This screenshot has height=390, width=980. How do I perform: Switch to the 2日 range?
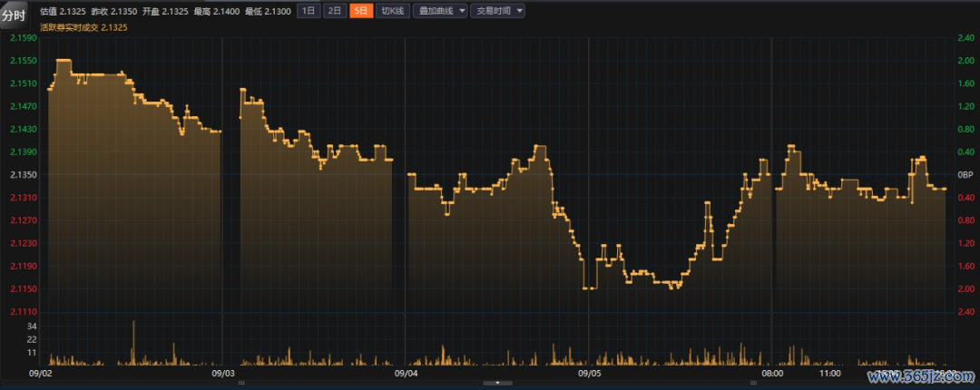pyautogui.click(x=335, y=11)
